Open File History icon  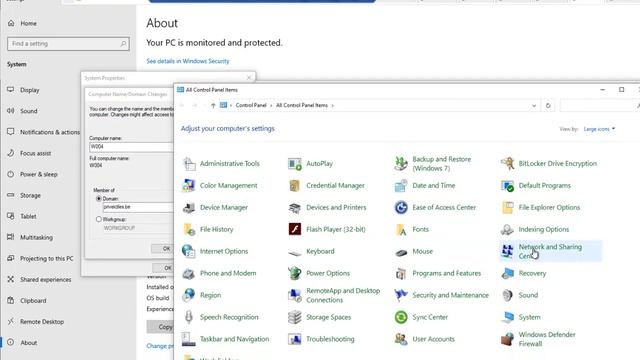click(189, 229)
